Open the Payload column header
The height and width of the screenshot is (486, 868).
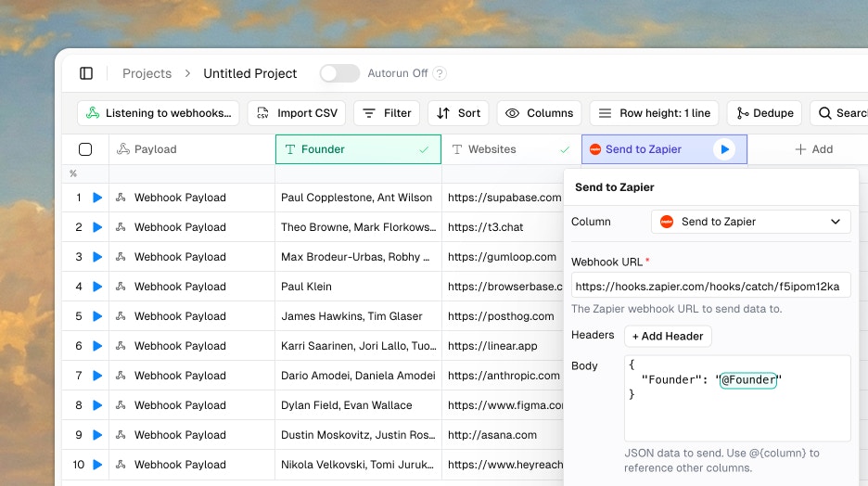pyautogui.click(x=192, y=149)
